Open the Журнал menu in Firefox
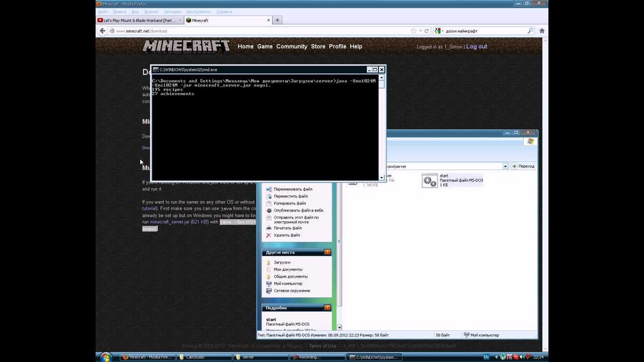This screenshot has height=362, width=644. coord(151,12)
